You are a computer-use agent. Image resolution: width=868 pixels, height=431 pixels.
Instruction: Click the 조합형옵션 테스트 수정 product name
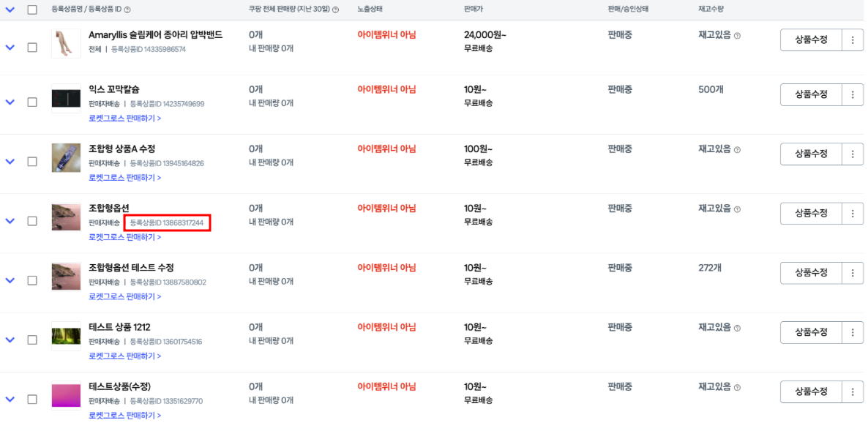(131, 268)
